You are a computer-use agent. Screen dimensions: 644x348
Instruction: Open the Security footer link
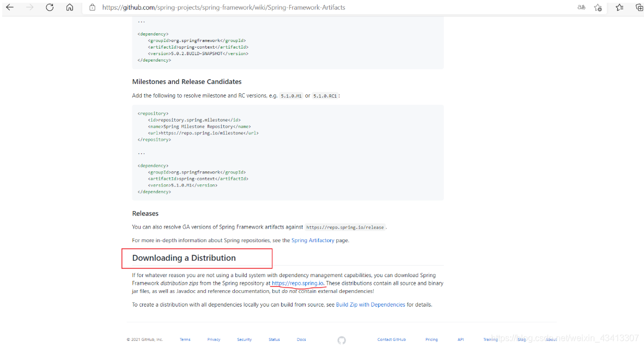click(x=245, y=339)
